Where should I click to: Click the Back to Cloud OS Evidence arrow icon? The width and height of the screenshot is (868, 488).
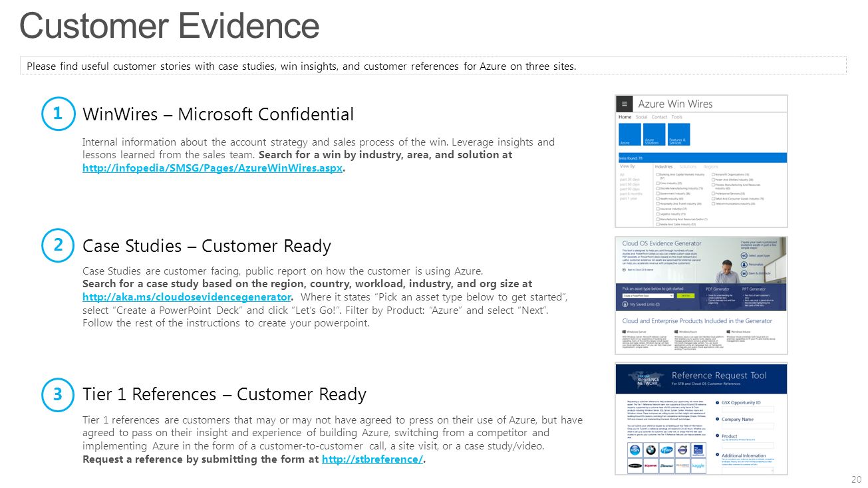click(x=624, y=270)
